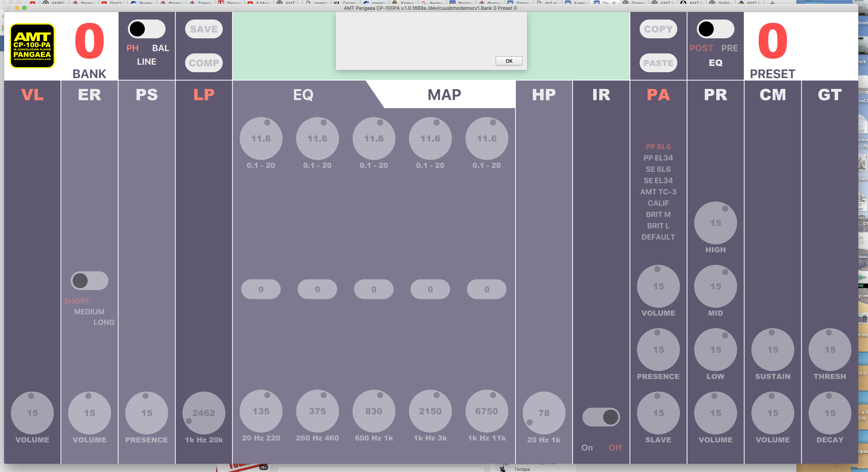
Task: Open the MAP tab
Action: [x=444, y=95]
